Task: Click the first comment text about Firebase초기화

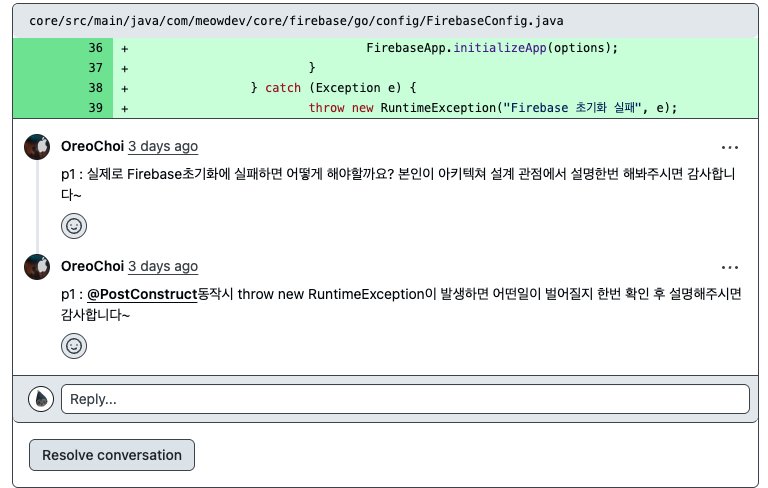Action: coord(398,184)
